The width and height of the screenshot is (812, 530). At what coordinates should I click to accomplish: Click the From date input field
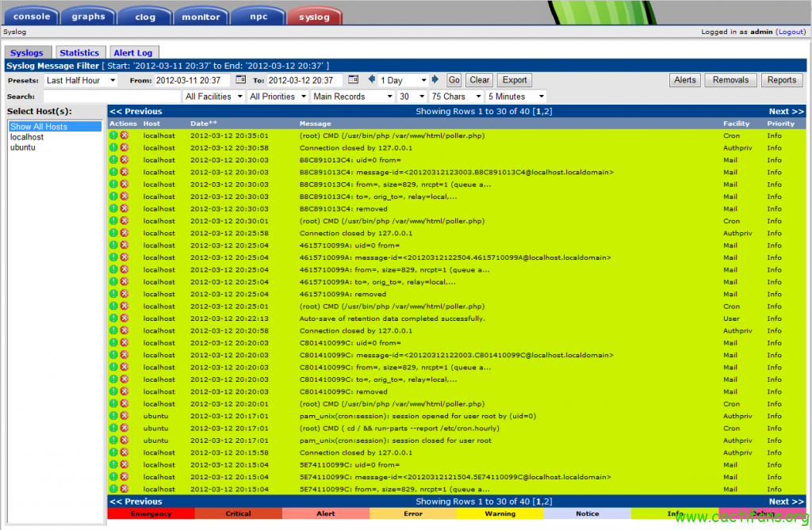pos(192,80)
